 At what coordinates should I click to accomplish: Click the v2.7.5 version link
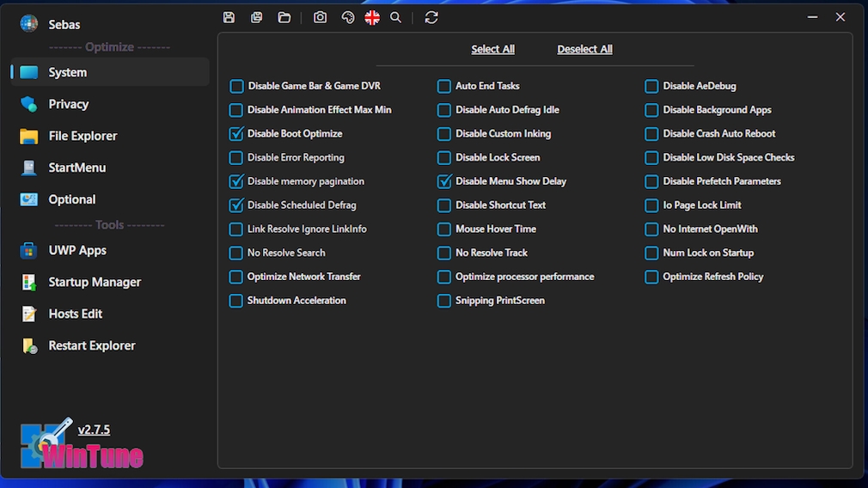coord(94,430)
